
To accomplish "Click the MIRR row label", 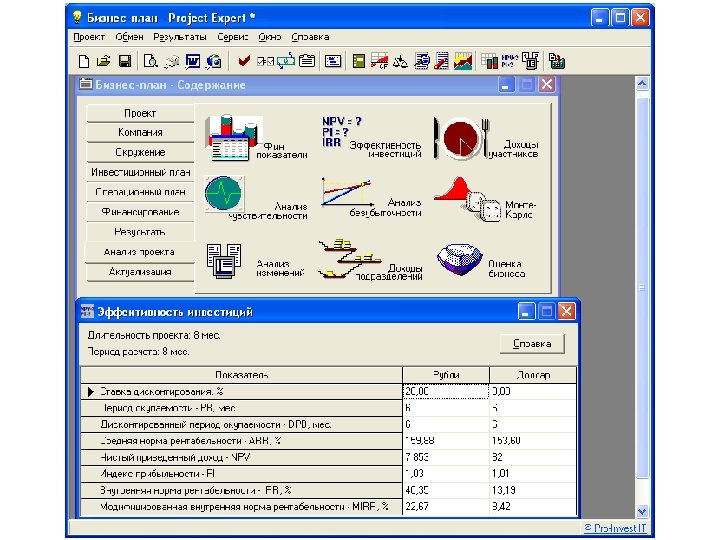I will [244, 506].
